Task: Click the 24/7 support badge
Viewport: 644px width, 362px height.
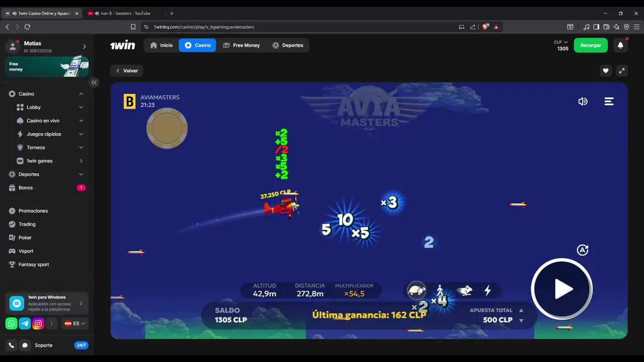Action: (81, 345)
